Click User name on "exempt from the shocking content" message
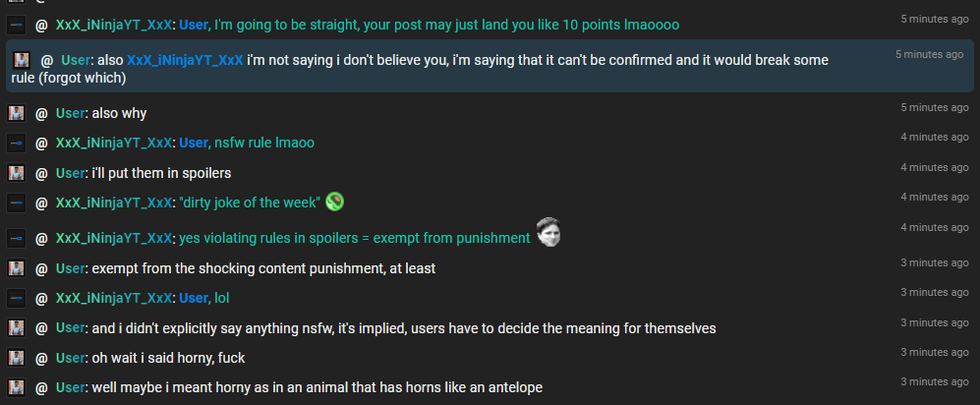980x405 pixels. click(x=70, y=268)
